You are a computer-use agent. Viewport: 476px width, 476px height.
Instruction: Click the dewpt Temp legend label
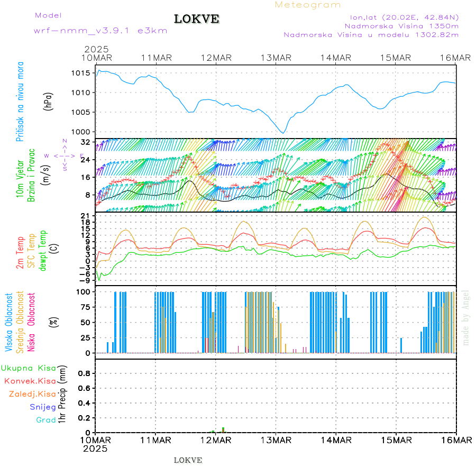(42, 249)
